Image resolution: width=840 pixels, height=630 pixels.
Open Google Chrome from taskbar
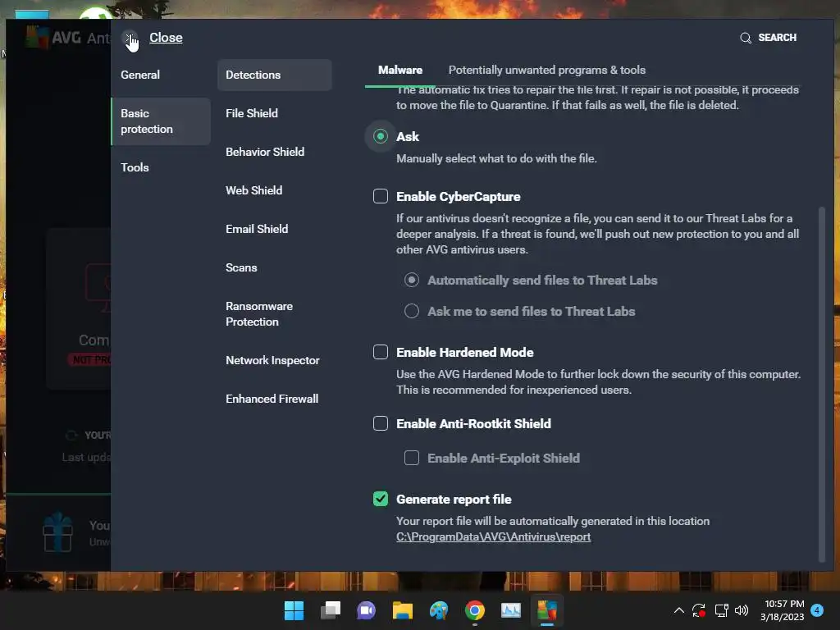point(475,610)
